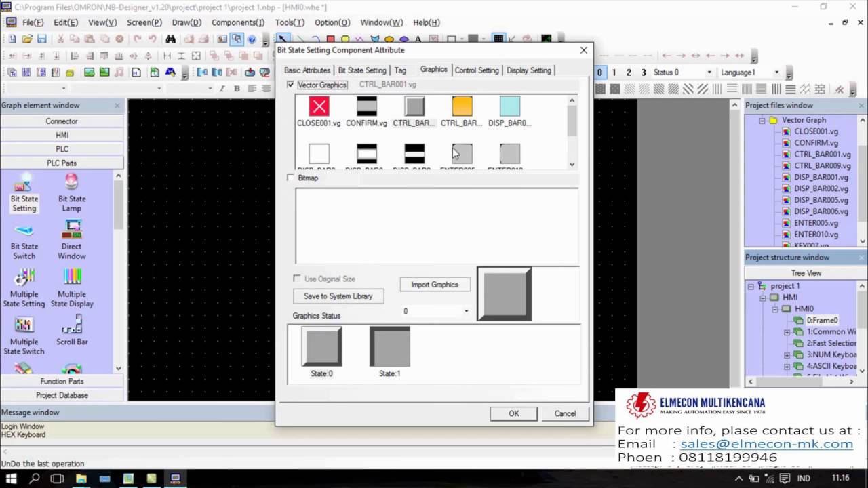Click the Task View taskbar icon
This screenshot has height=488, width=868.
[58, 479]
